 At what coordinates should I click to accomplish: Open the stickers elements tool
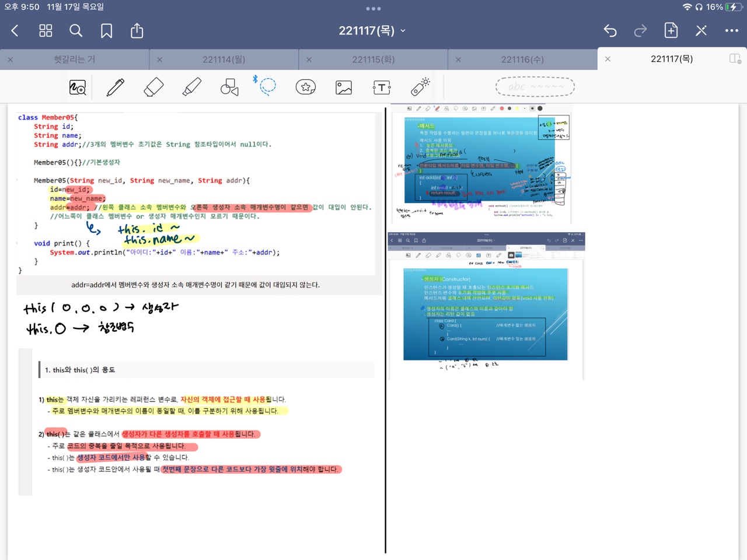point(306,87)
